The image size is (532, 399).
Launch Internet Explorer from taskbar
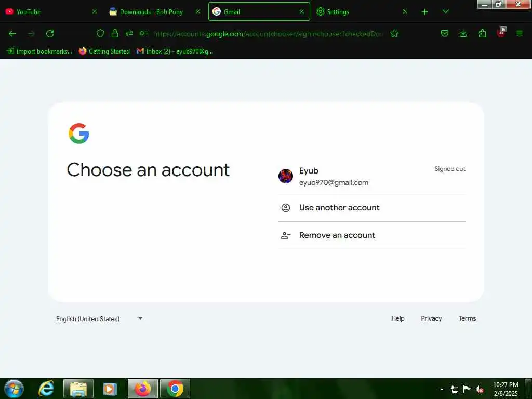click(x=46, y=389)
